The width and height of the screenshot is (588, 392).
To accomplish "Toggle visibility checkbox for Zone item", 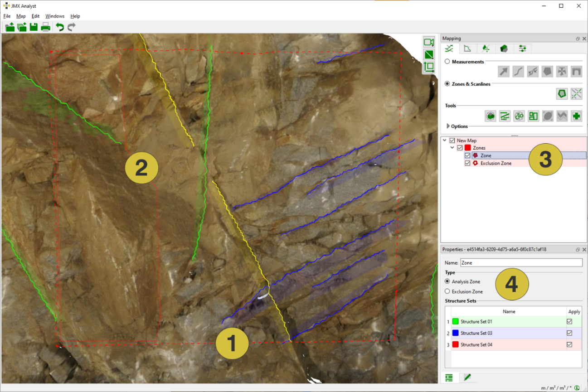I will pos(467,155).
